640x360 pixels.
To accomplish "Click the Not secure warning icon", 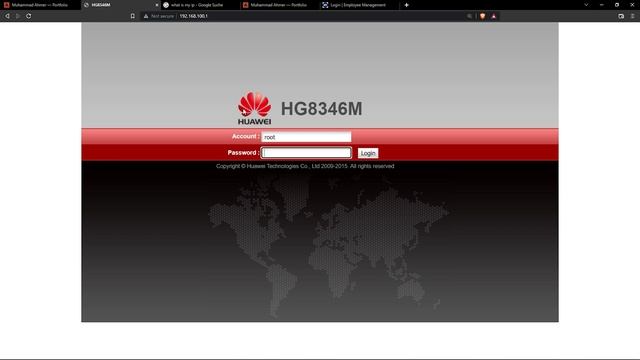I will (146, 16).
